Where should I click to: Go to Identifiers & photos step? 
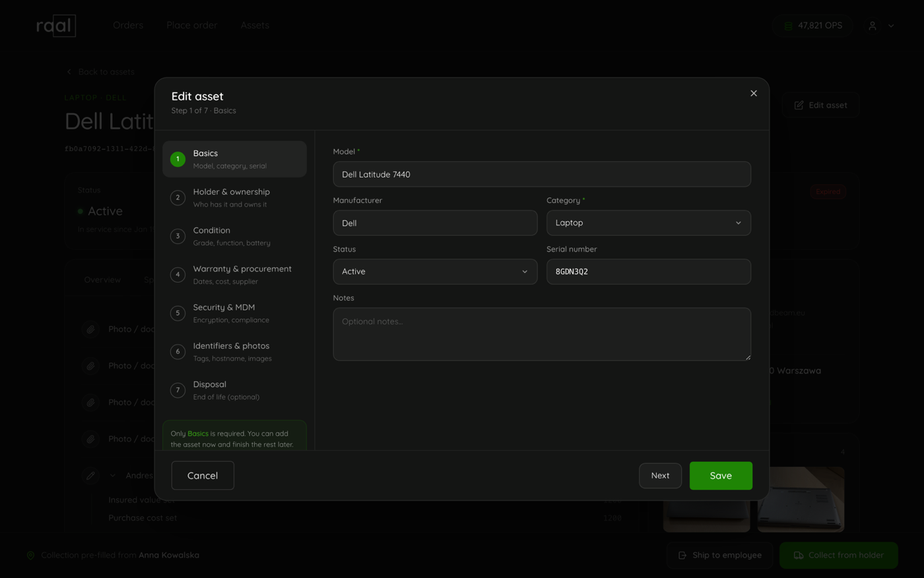tap(234, 351)
